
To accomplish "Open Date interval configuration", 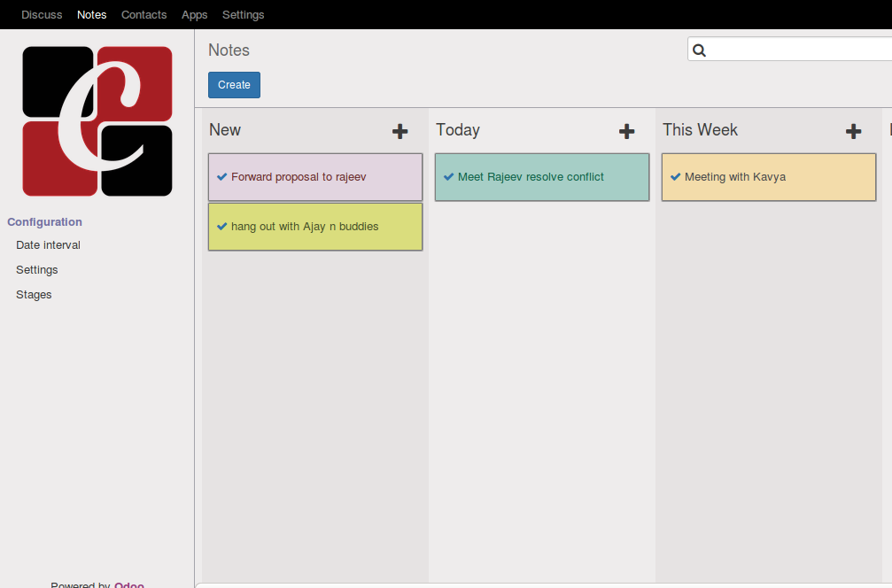I will (x=48, y=245).
